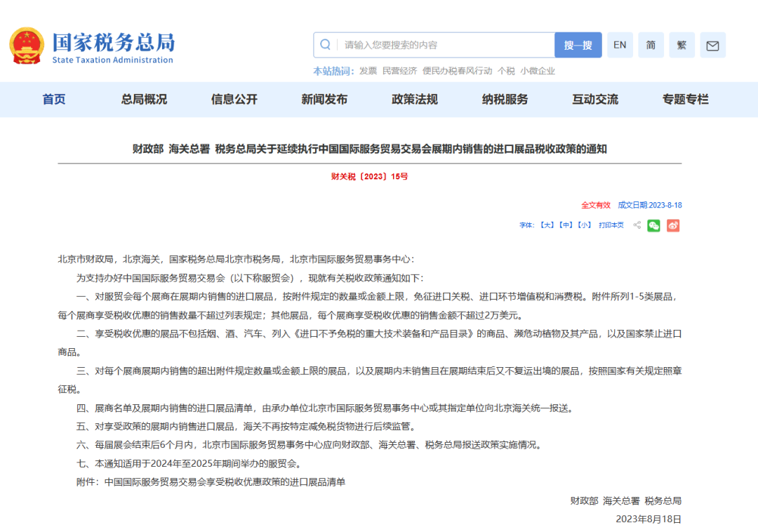
Task: Switch to Traditional Chinese with 繁
Action: 681,46
